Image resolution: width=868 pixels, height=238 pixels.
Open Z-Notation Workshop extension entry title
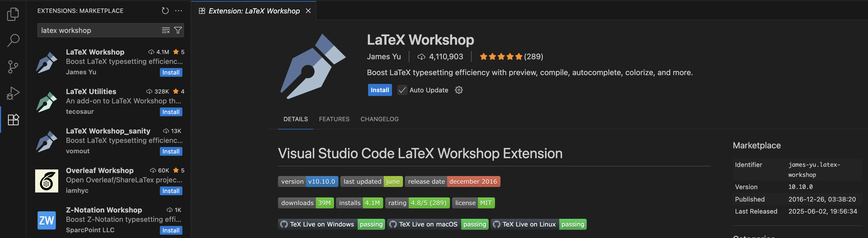point(104,210)
